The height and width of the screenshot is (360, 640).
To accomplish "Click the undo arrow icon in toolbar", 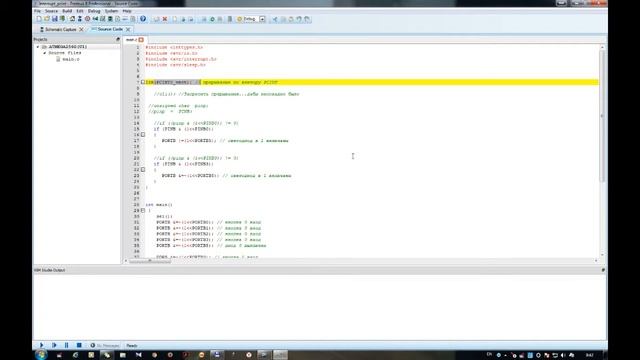I will [x=299, y=19].
